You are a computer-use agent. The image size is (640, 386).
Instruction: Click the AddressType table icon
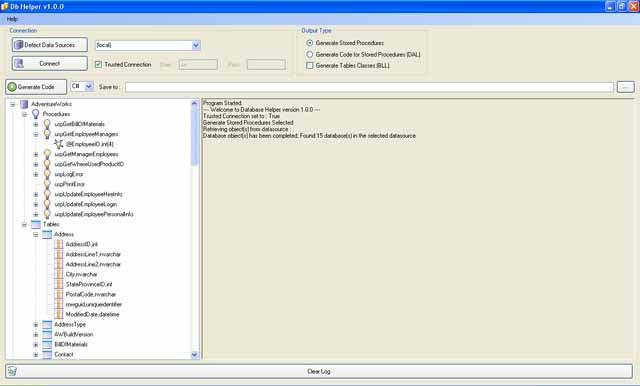point(47,324)
